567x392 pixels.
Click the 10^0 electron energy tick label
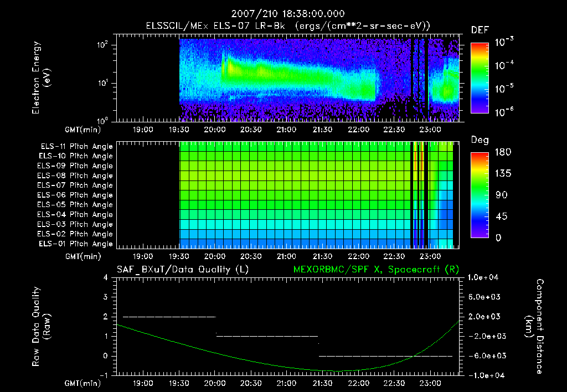click(102, 121)
